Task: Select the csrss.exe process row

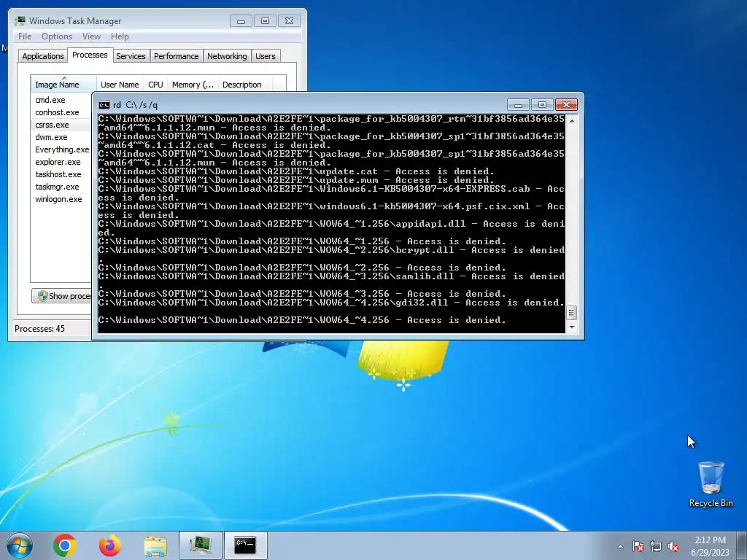Action: tap(61, 125)
